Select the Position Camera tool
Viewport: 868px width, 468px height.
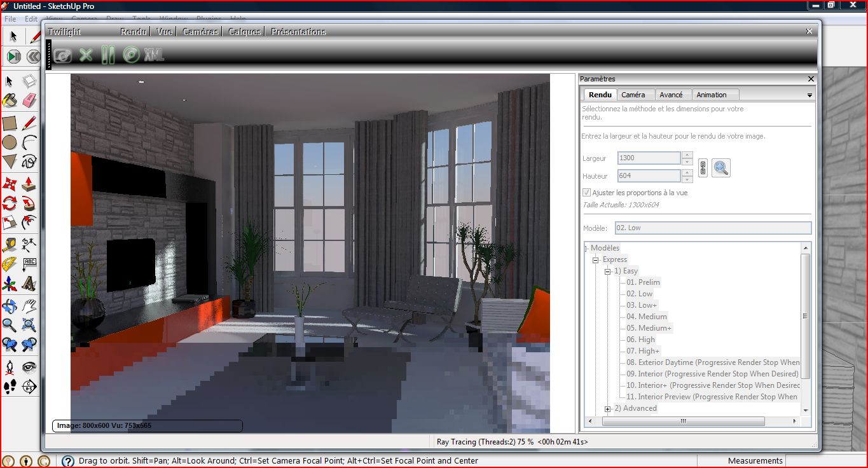tap(10, 367)
